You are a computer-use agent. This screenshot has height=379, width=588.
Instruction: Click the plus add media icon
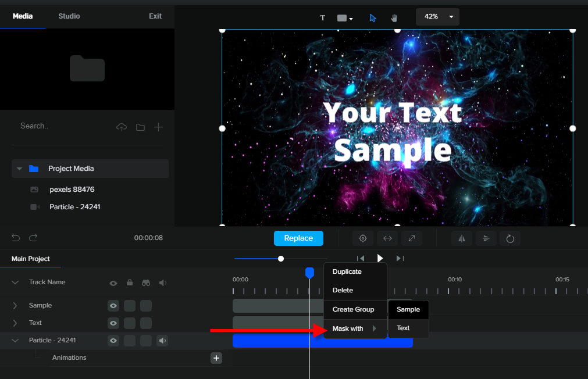pos(158,127)
